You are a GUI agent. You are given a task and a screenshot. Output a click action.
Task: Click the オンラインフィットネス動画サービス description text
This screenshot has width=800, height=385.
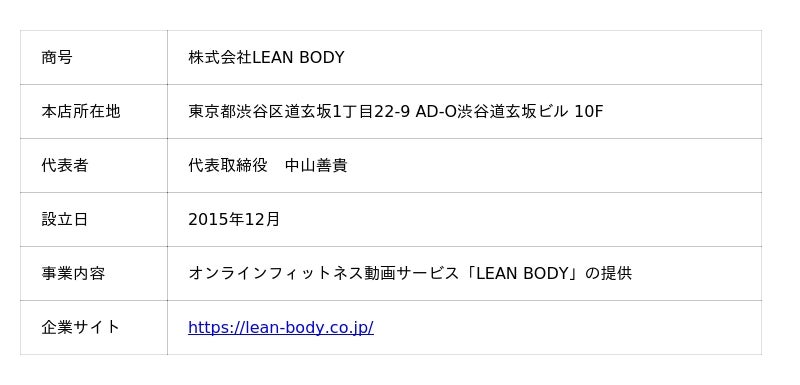pos(323,274)
